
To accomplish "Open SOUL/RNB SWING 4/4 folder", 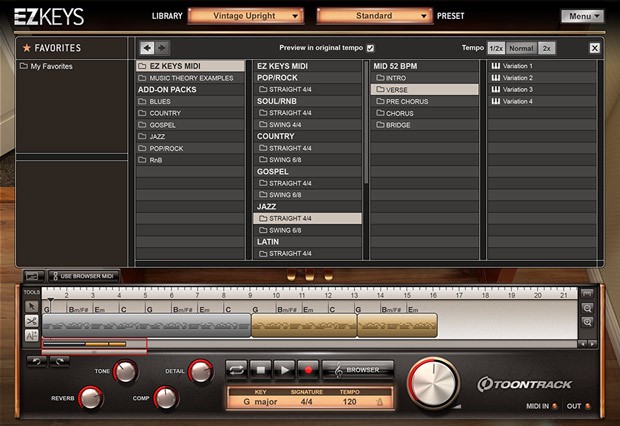I will pos(307,125).
